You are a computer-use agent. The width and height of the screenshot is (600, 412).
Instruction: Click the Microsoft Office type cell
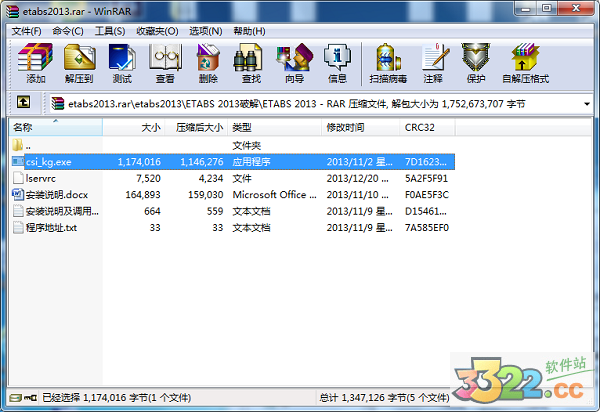click(x=274, y=195)
